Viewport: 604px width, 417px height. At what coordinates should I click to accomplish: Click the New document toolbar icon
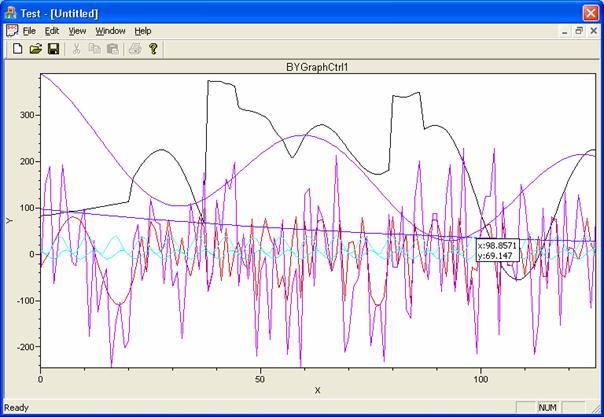(x=17, y=48)
